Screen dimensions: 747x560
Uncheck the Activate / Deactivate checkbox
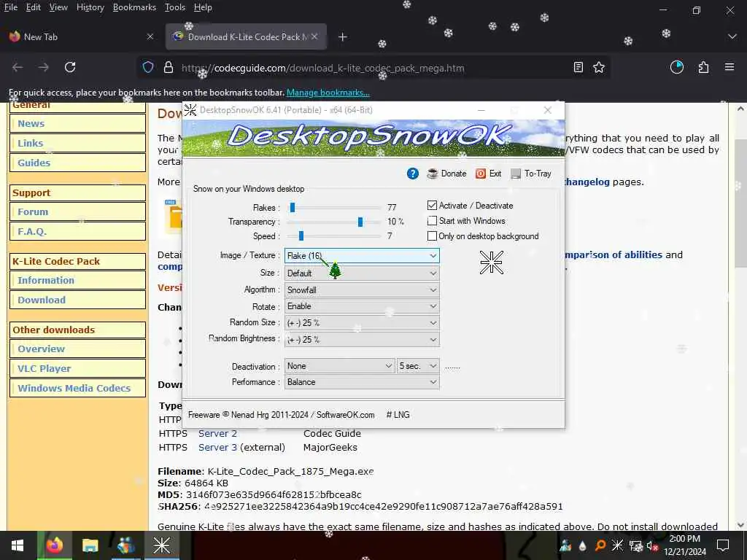pyautogui.click(x=432, y=206)
